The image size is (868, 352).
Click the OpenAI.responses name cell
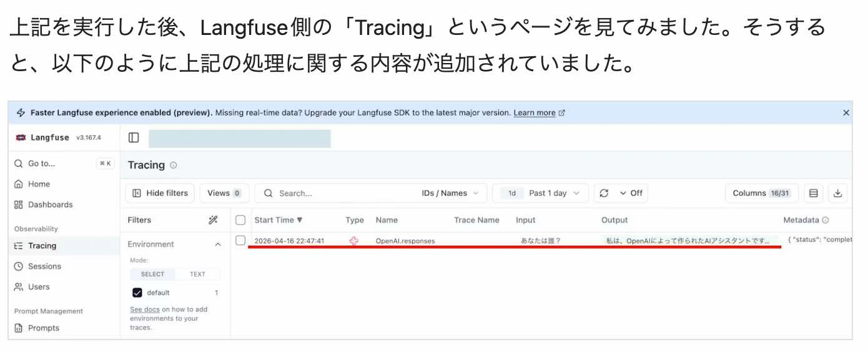405,241
